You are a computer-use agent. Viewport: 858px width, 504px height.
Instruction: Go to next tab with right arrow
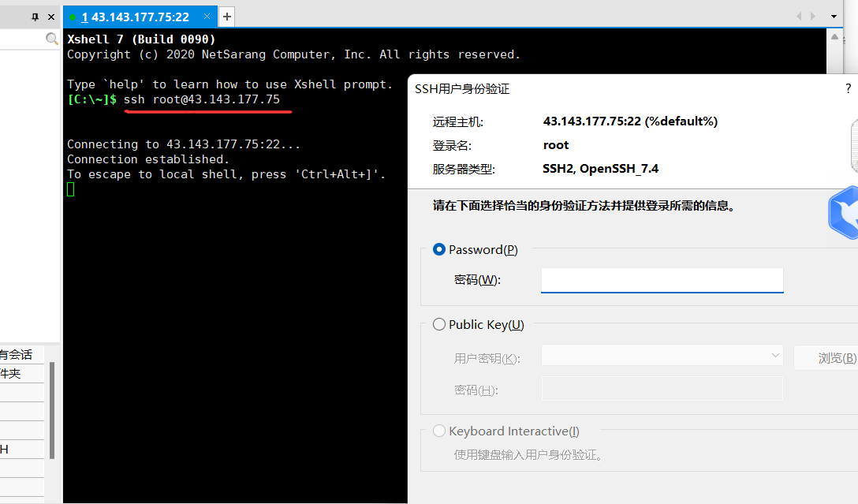coord(813,17)
